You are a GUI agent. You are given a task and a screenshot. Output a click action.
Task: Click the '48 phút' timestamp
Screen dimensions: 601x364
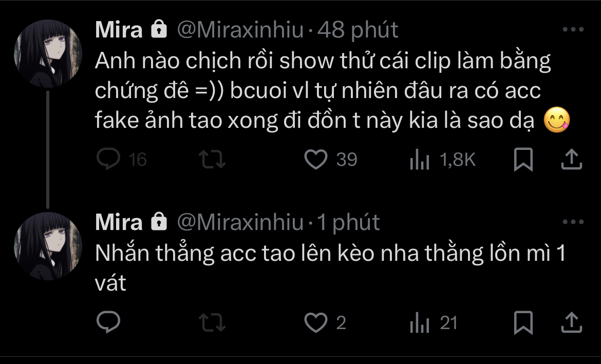coord(358,31)
